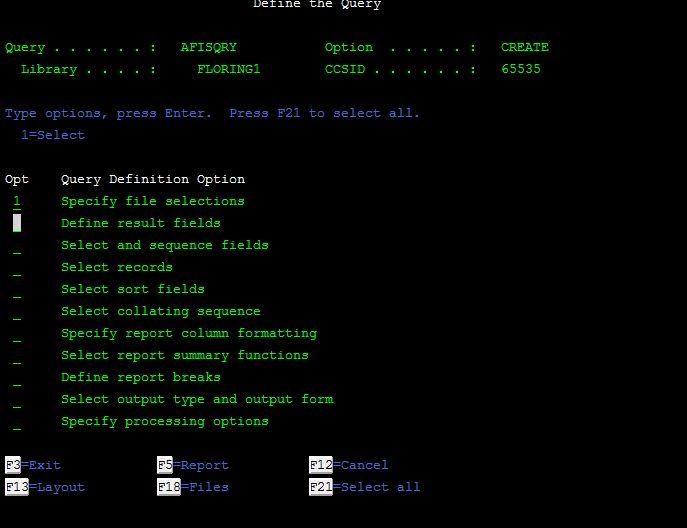
Task: Click option field for Select and sequence fields
Action: (17, 245)
